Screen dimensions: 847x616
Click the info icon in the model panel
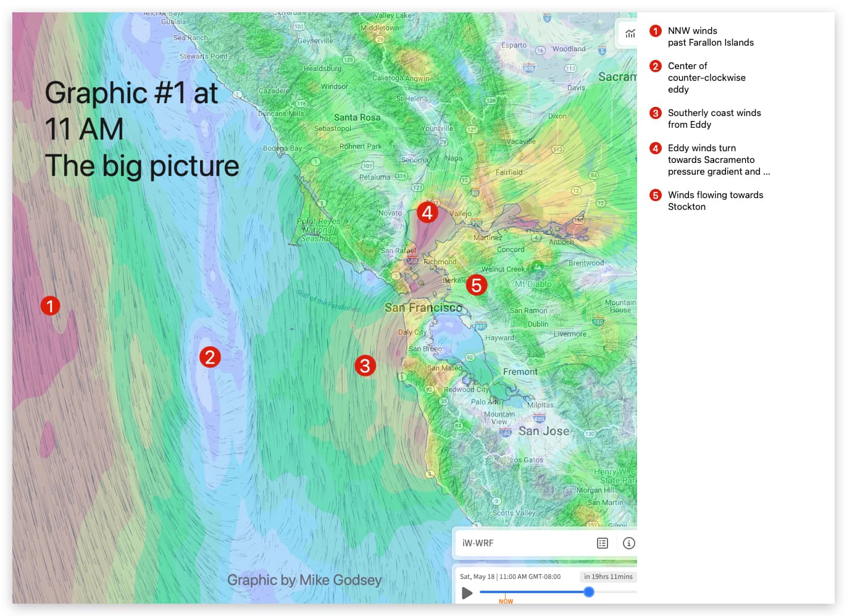point(628,543)
